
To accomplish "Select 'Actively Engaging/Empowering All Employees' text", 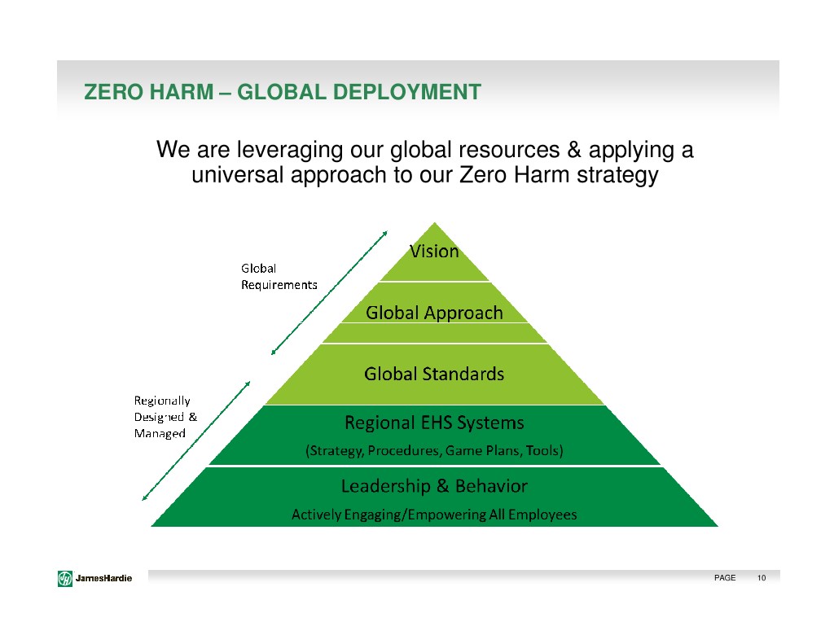I will pyautogui.click(x=434, y=515).
